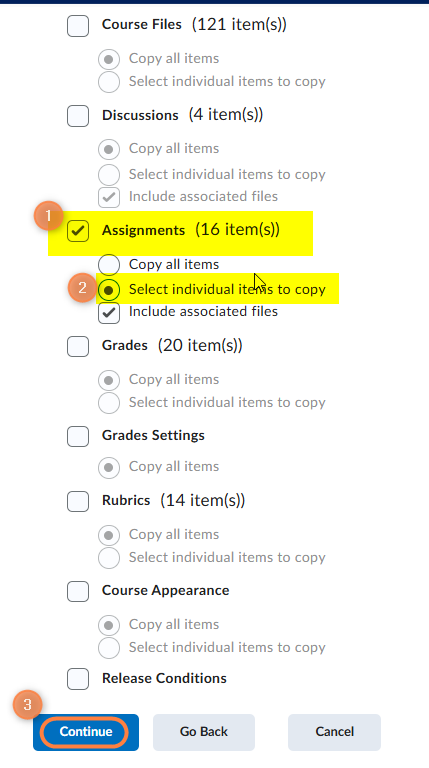
Task: Choose Select individual items under Assignments
Action: pyautogui.click(x=109, y=290)
